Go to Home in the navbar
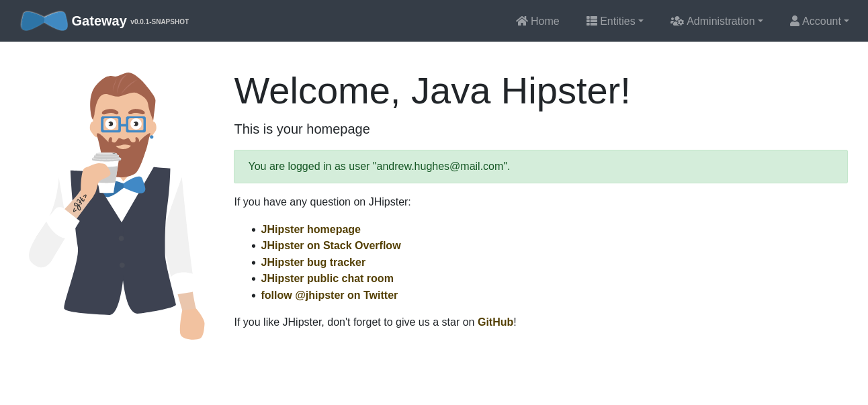The height and width of the screenshot is (405, 868). tap(545, 21)
